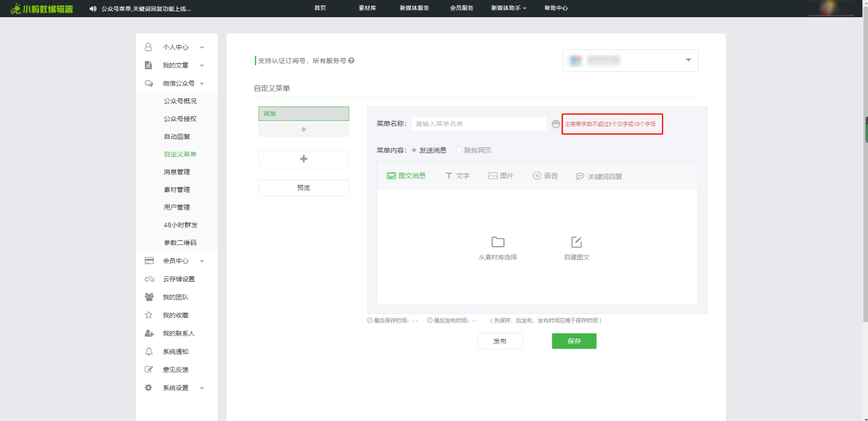This screenshot has width=868, height=421.
Task: Click the 我的收藏 star icon
Action: [149, 315]
